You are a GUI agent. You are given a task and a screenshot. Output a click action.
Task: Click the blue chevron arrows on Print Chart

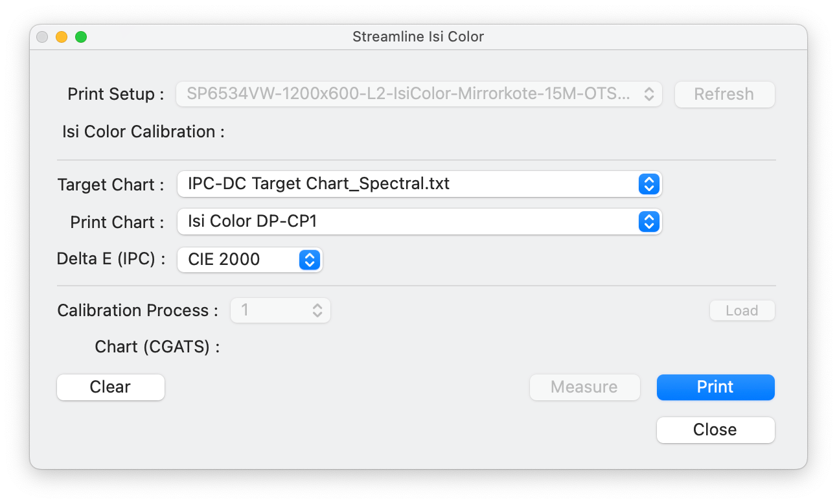click(x=648, y=222)
